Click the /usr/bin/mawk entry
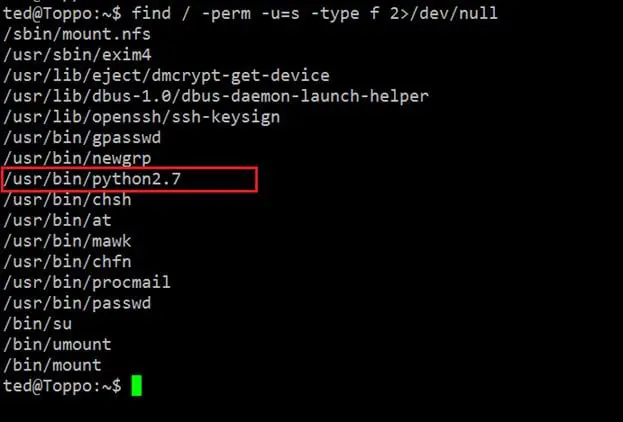623x422 pixels. (x=66, y=241)
